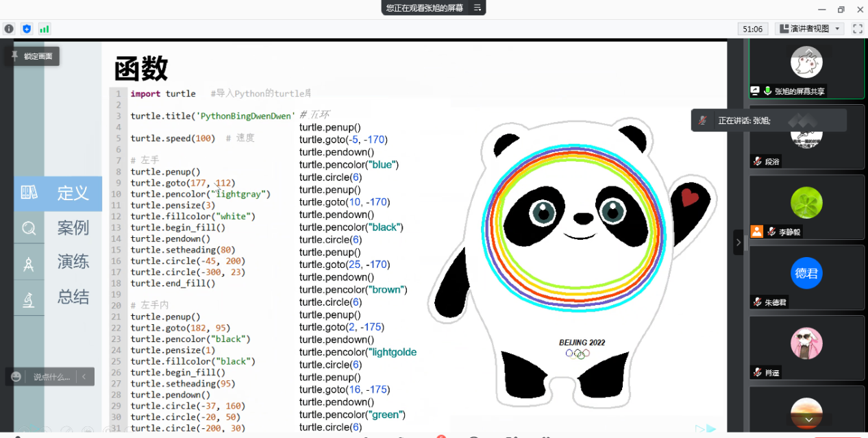868x438 pixels.
Task: Open the menu beside the screen sharing banner
Action: [478, 8]
